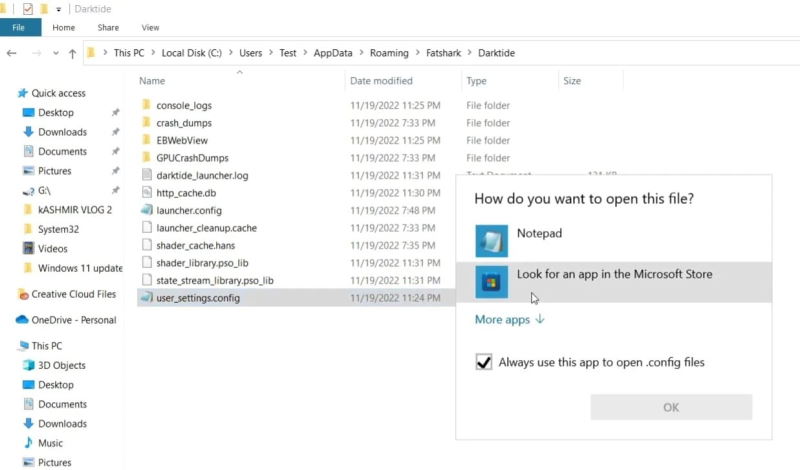Expand the More apps list
The image size is (800, 470).
[x=510, y=319]
